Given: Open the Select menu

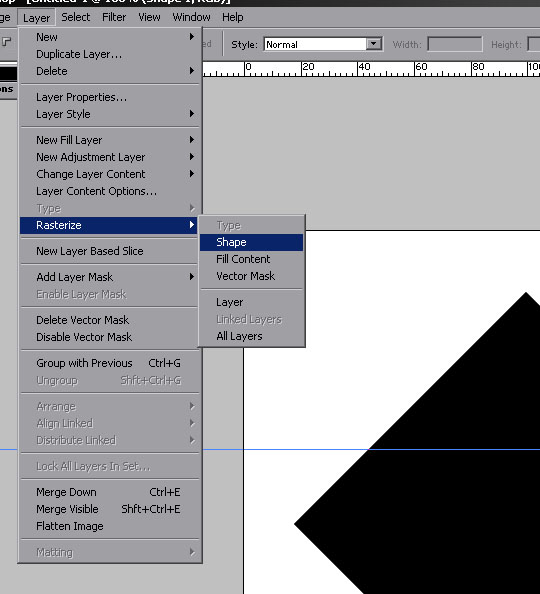Looking at the screenshot, I should coord(76,17).
